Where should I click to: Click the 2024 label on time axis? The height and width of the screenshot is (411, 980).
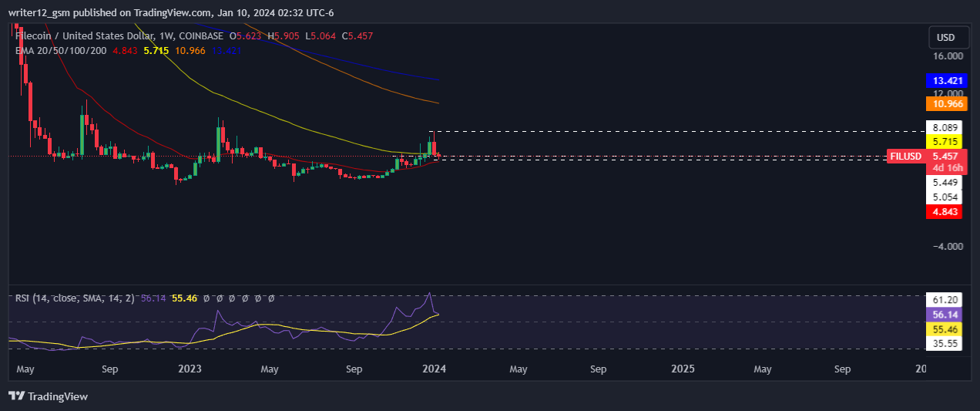(x=433, y=369)
